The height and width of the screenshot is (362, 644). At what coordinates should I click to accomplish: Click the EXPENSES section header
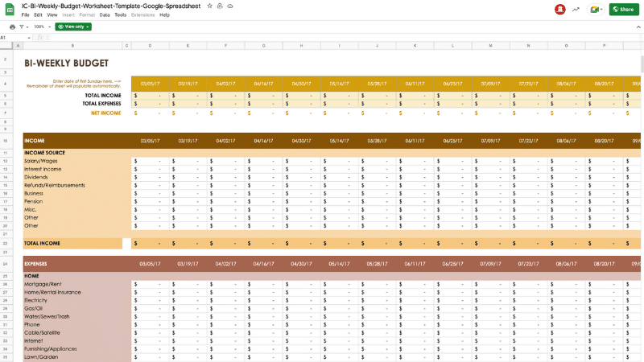(x=35, y=264)
